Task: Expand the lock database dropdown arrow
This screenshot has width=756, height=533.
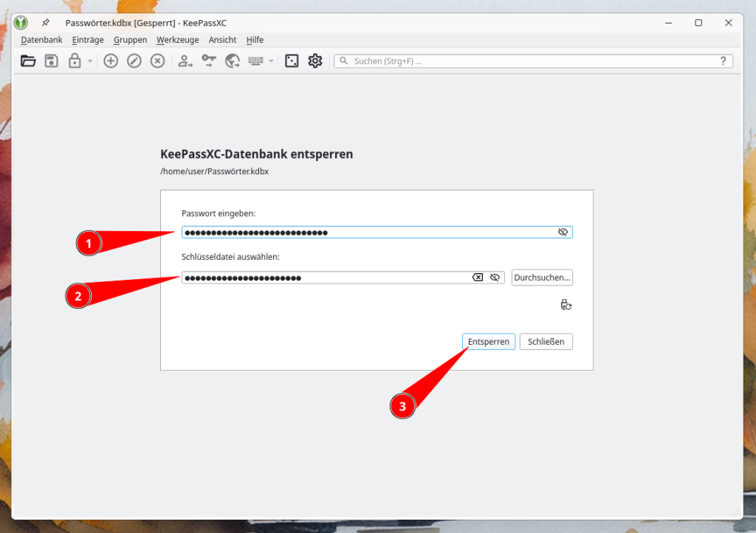Action: (x=90, y=61)
